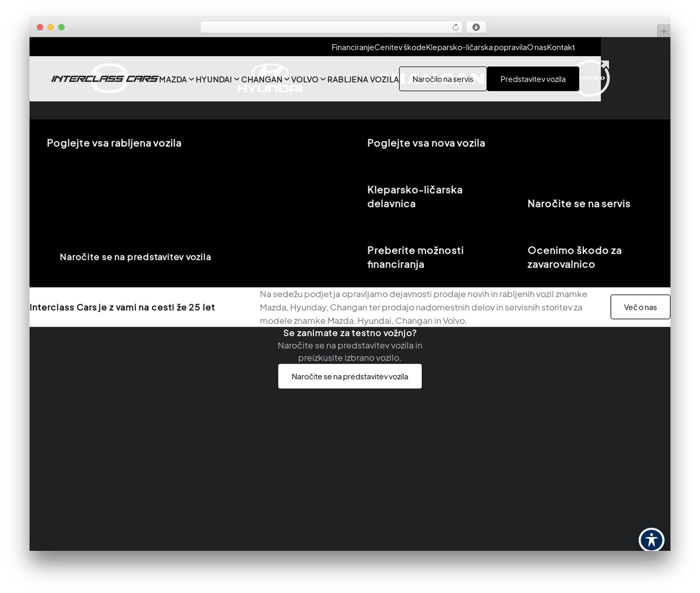Screen dimensions: 700x593
Task: Open the MAZDA nav item
Action: [173, 79]
